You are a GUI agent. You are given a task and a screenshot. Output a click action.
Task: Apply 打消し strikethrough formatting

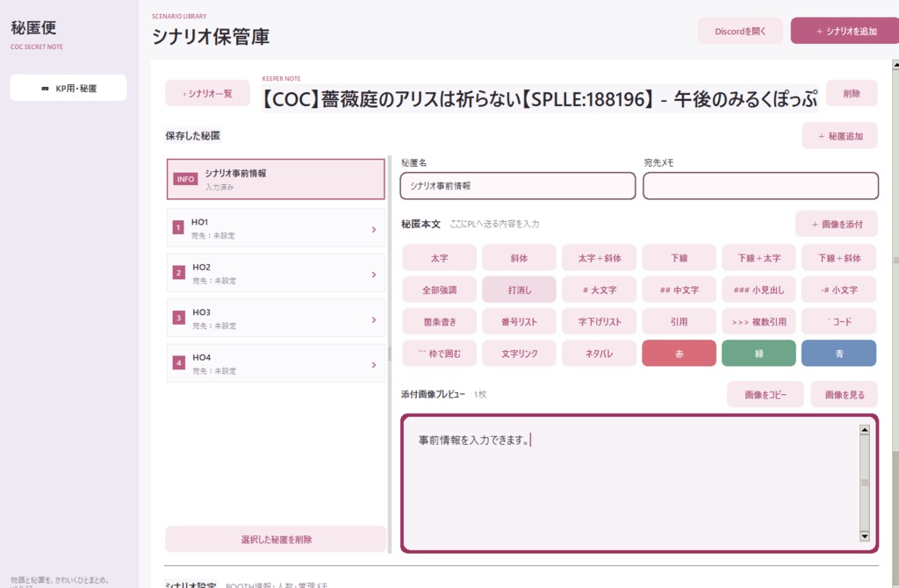click(x=519, y=290)
